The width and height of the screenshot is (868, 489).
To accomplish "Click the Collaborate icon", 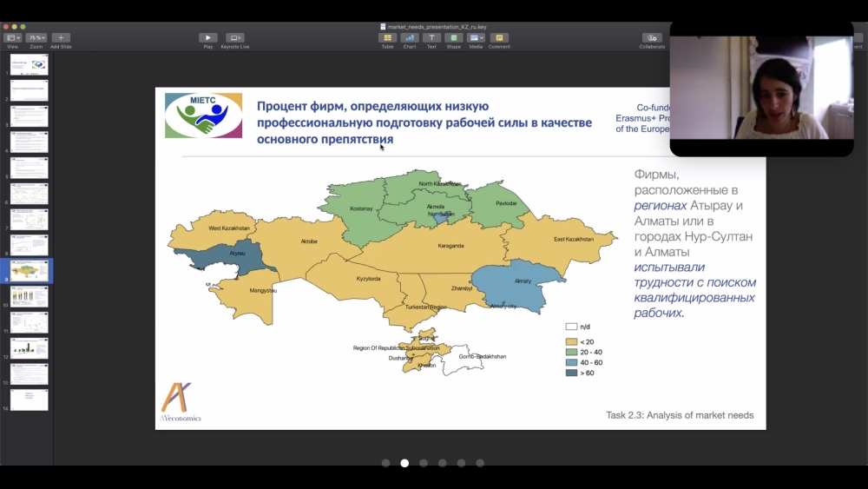I will [652, 37].
